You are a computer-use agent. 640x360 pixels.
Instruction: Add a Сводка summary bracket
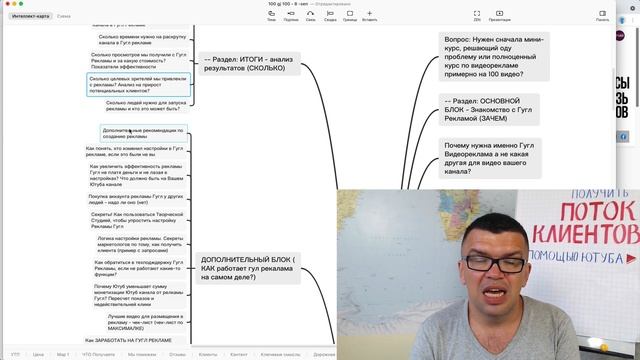tap(330, 16)
